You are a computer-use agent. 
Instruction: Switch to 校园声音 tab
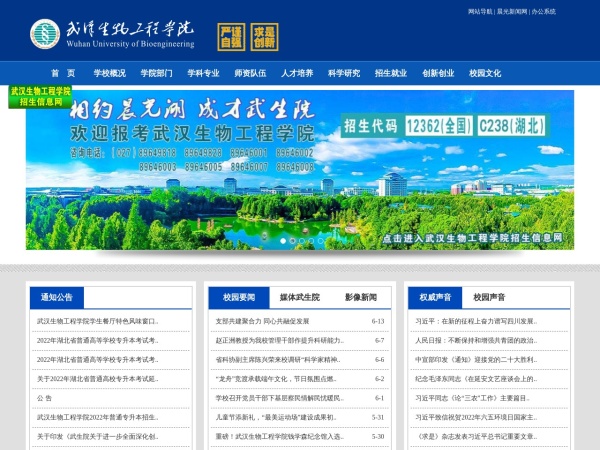[x=489, y=297]
